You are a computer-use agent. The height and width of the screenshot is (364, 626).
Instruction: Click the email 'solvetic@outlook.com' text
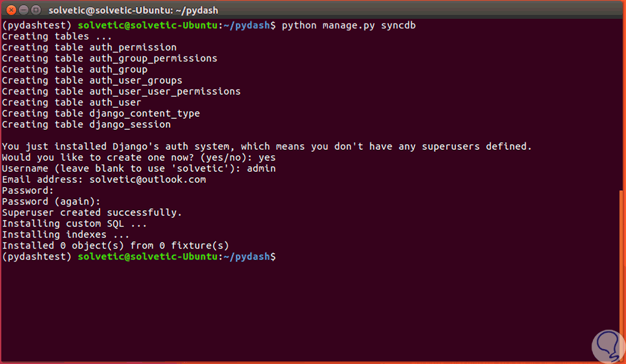(147, 180)
